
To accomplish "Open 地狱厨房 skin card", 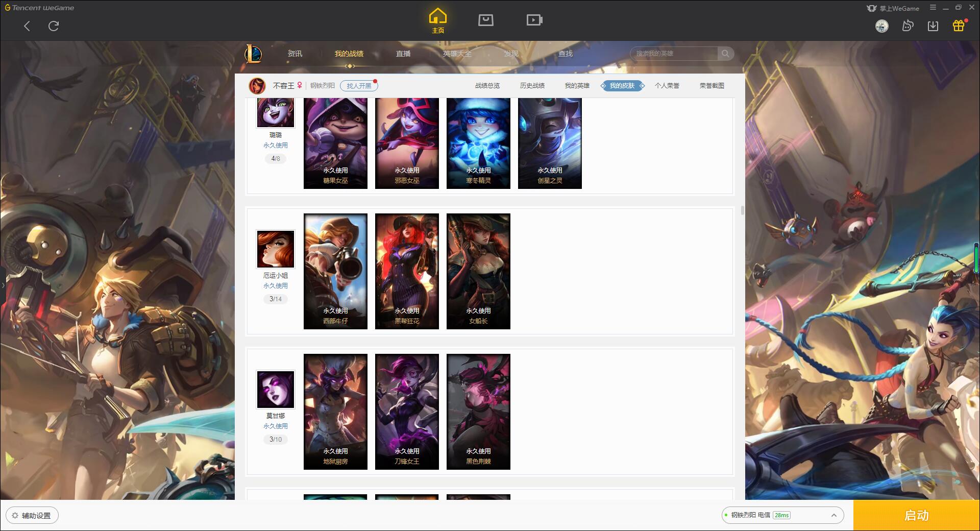I will 335,412.
